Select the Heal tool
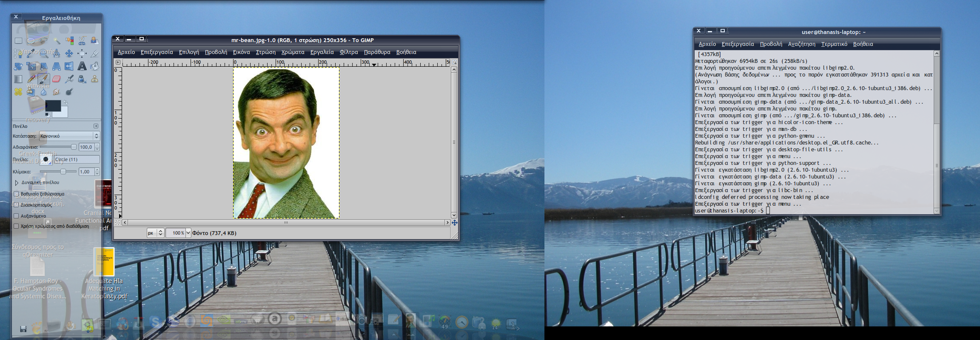Screen dimensions: 980x340 18,92
